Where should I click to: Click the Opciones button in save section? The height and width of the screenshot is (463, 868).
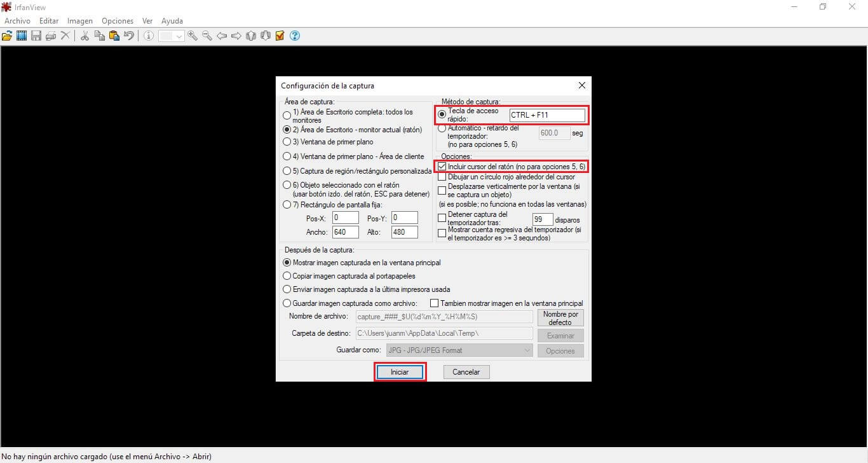click(x=560, y=351)
